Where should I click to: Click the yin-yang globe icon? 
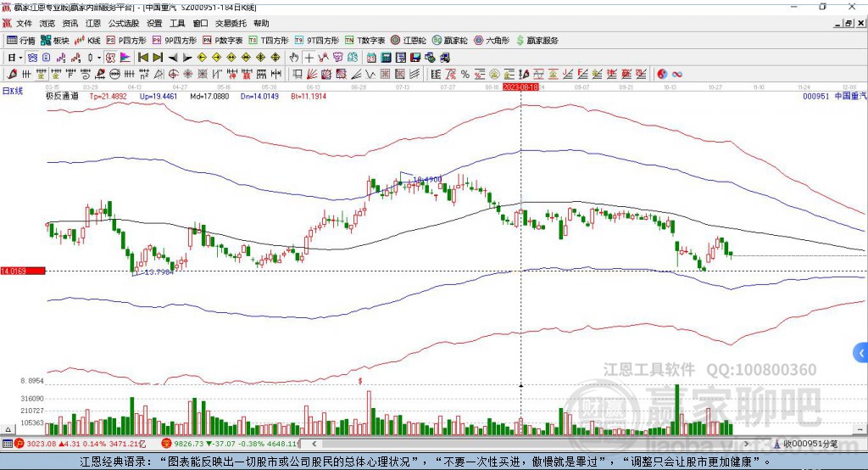pyautogui.click(x=662, y=75)
